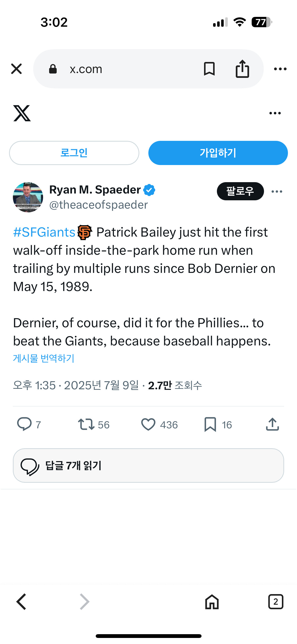Read 7 replies via 답글 7개 읽기
The height and width of the screenshot is (644, 297).
pyautogui.click(x=148, y=465)
